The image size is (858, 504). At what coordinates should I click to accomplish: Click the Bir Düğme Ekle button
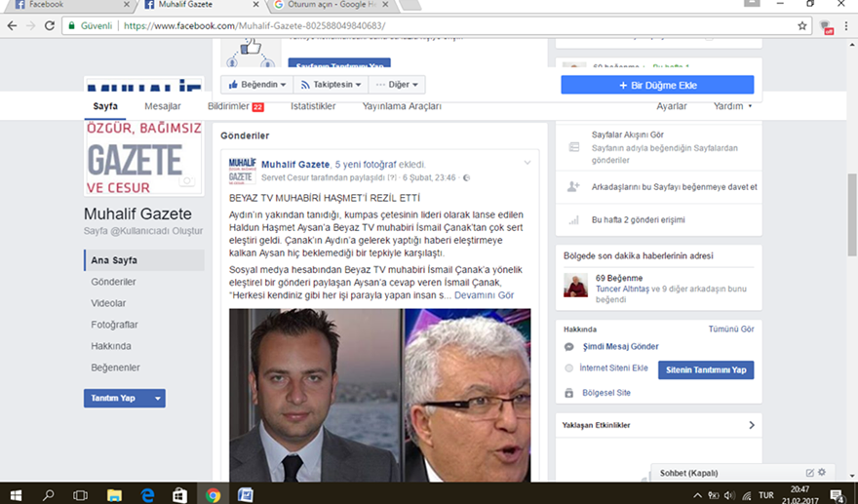[656, 85]
